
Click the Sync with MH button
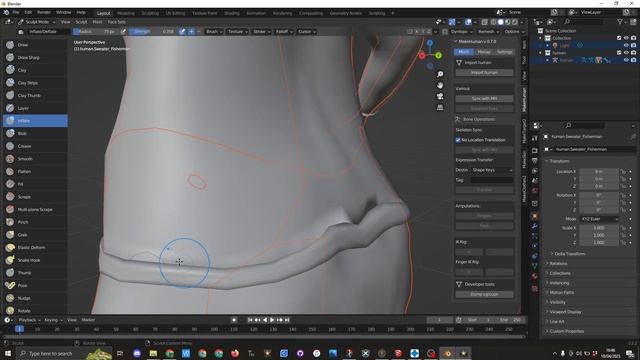(484, 99)
